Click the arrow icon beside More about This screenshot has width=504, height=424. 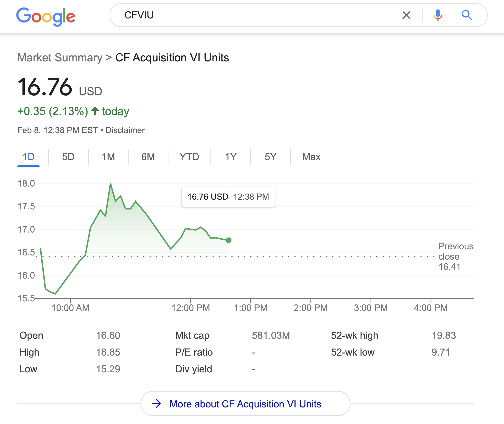click(157, 403)
